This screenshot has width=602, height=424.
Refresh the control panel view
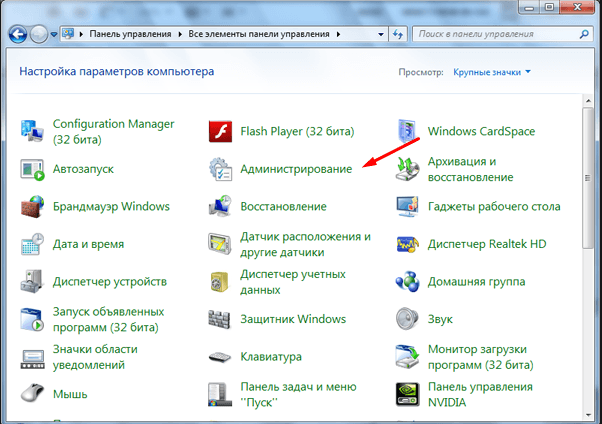tap(398, 34)
